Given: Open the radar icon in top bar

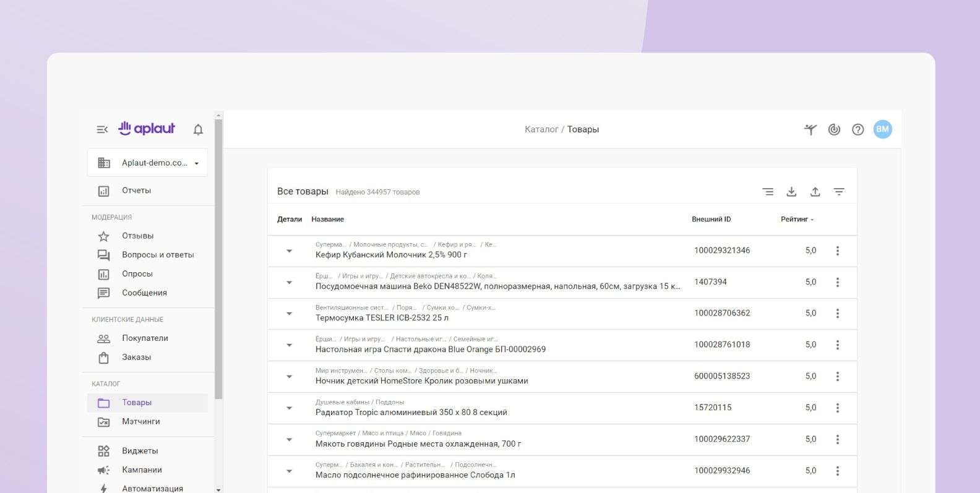Looking at the screenshot, I should coord(834,129).
